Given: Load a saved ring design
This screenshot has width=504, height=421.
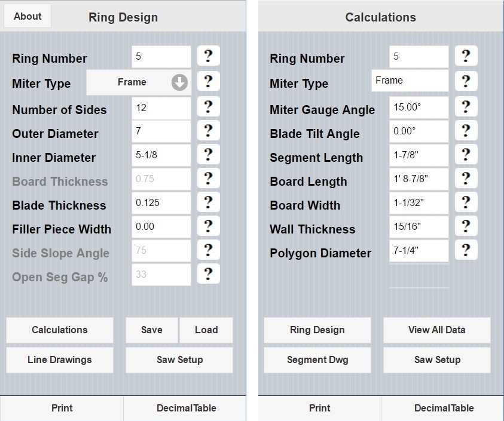Looking at the screenshot, I should click(x=206, y=330).
